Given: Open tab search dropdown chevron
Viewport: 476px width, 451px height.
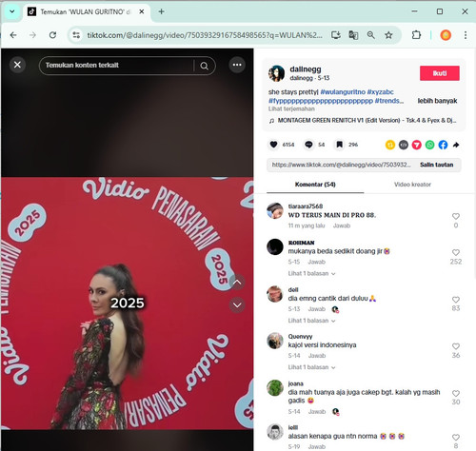Looking at the screenshot, I should 12,11.
